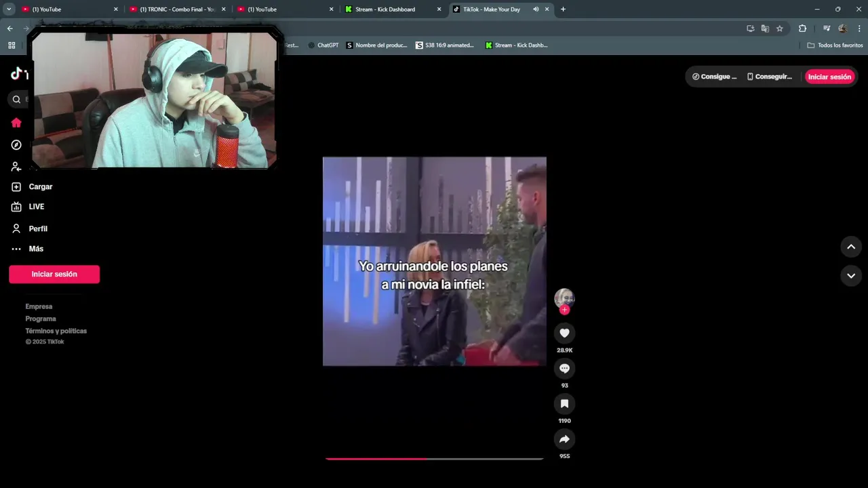Open the Explore compass icon in sidebar
Image resolution: width=868 pixels, height=488 pixels.
(x=16, y=145)
